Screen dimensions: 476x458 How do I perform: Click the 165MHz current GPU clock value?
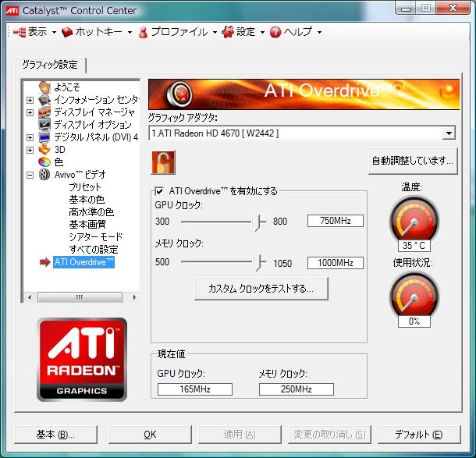(195, 389)
